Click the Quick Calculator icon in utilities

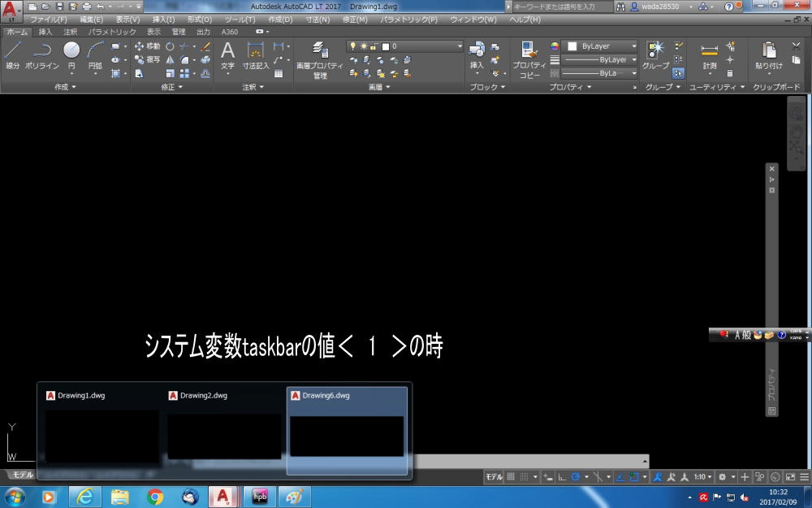click(x=730, y=74)
